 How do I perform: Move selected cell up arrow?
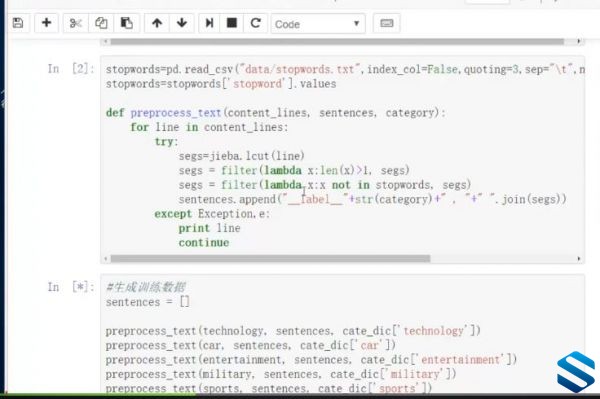(x=157, y=23)
